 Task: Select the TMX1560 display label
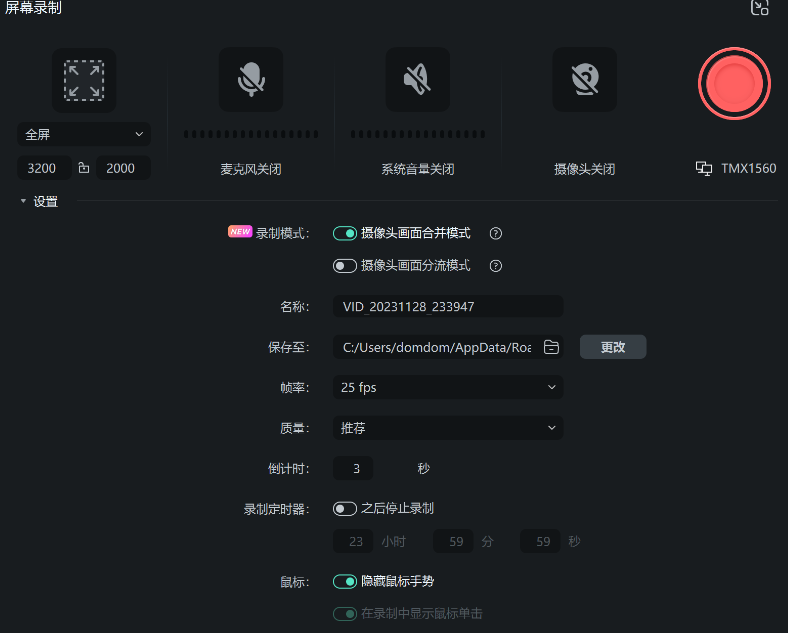point(748,168)
